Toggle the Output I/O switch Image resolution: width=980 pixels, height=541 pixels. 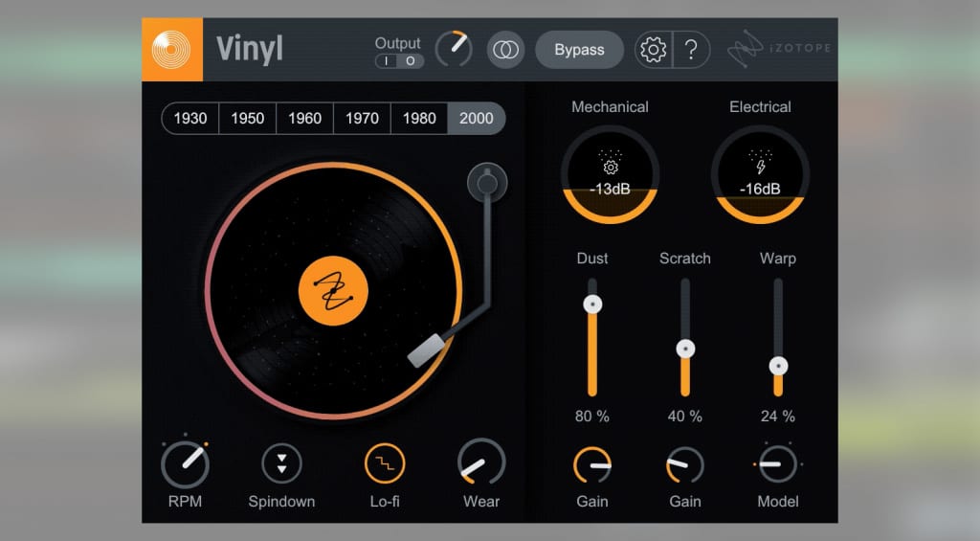click(x=399, y=61)
